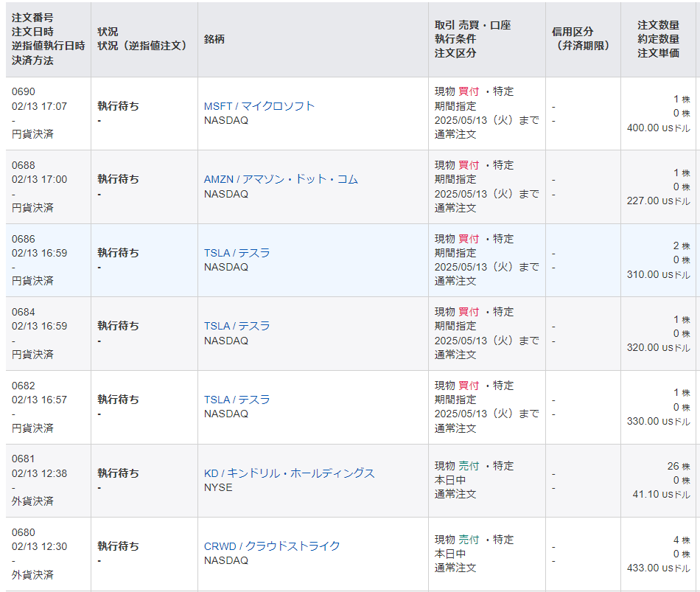700x592 pixels.
Task: Open the AMZN / アマゾン・ドット・コム link
Action: pyautogui.click(x=281, y=179)
